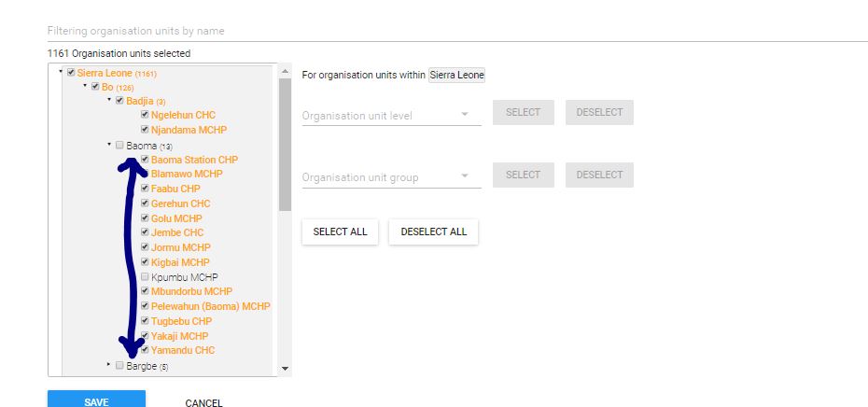Collapse the Bo tree node
The width and height of the screenshot is (868, 407).
(85, 86)
